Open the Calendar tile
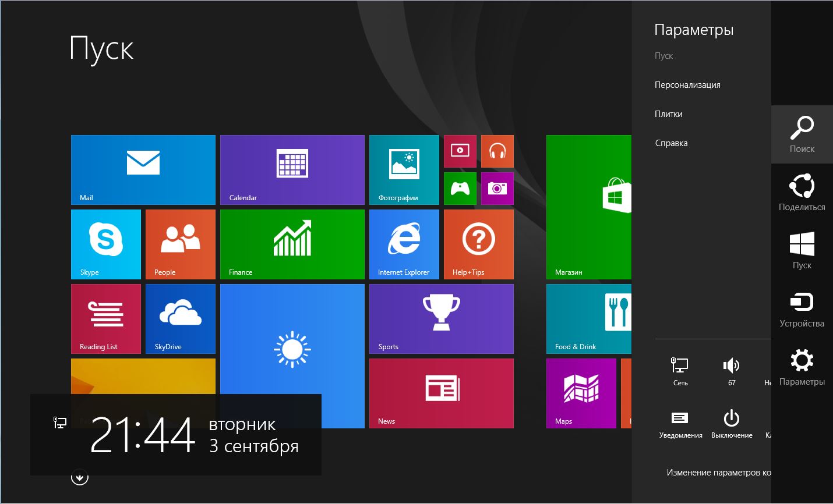The image size is (833, 504). tap(292, 170)
